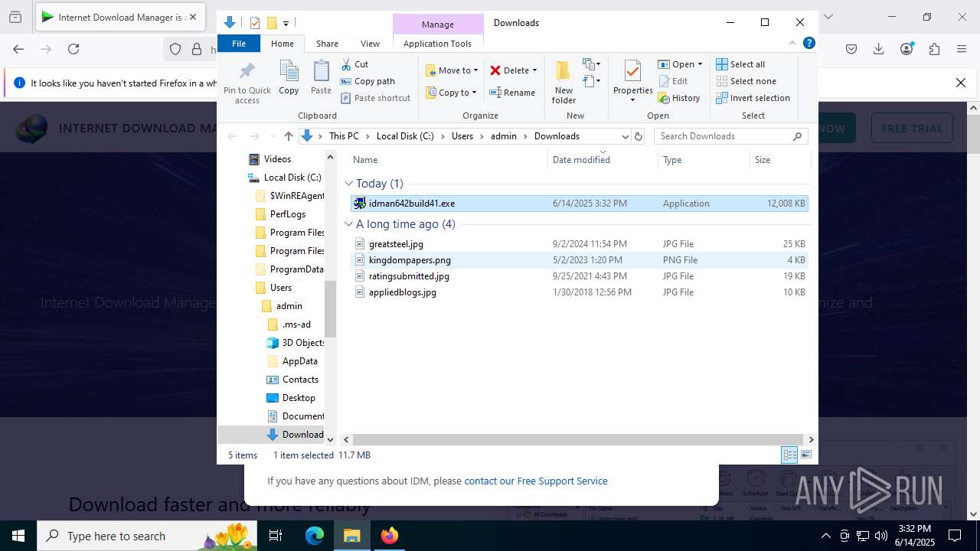Minimize the ribbon with chevron
980x551 pixels.
(792, 44)
